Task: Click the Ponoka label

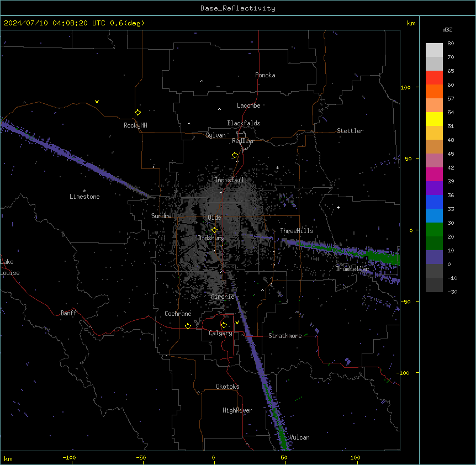Action: (x=265, y=75)
